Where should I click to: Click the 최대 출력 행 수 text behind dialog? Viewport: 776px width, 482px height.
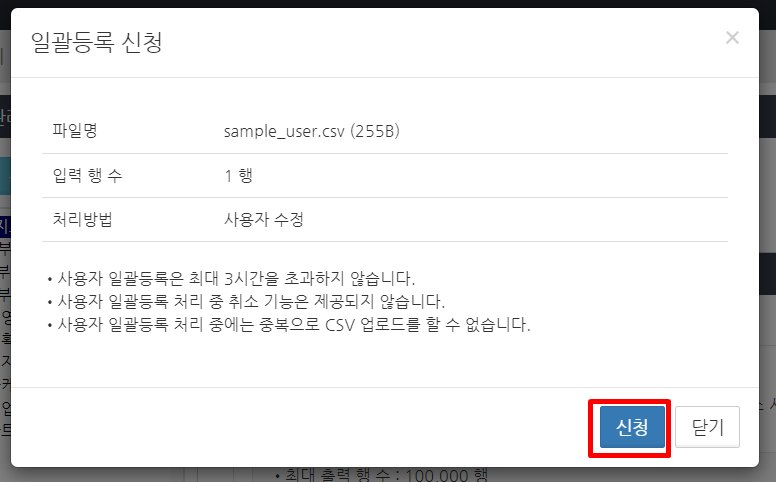339,475
